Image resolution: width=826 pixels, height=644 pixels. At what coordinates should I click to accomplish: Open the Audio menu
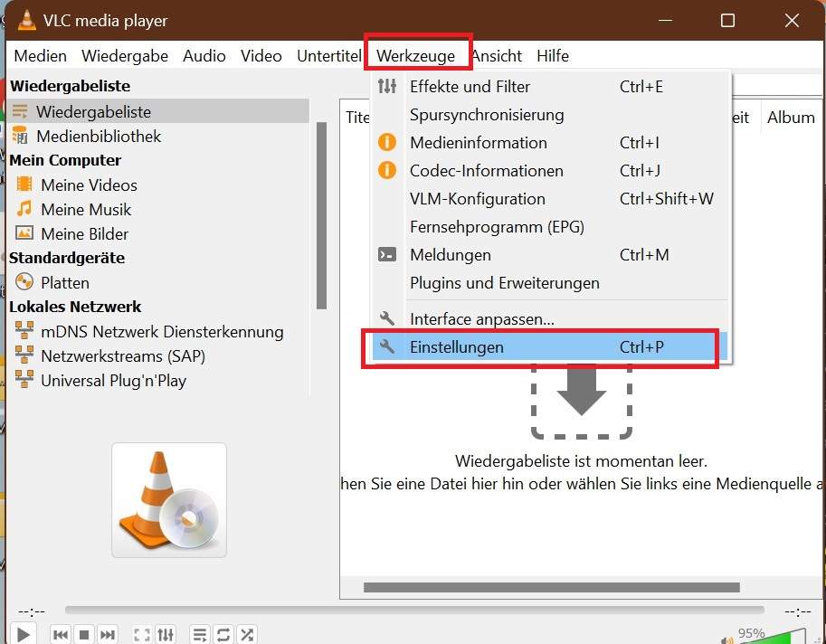click(204, 55)
